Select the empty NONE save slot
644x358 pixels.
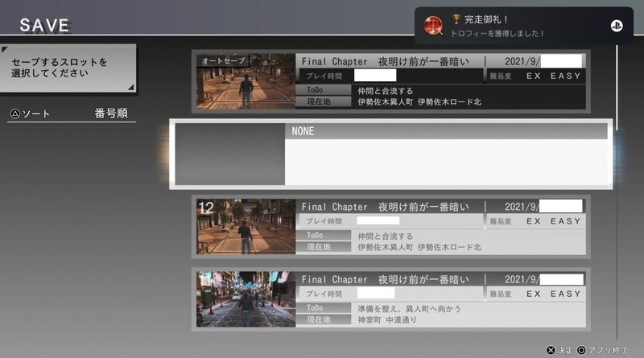390,154
